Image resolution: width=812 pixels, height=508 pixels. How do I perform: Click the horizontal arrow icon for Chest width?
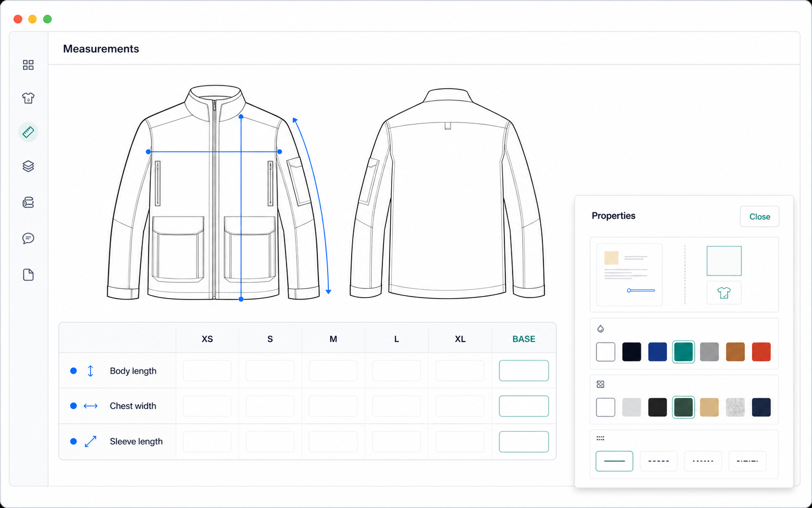click(x=91, y=406)
